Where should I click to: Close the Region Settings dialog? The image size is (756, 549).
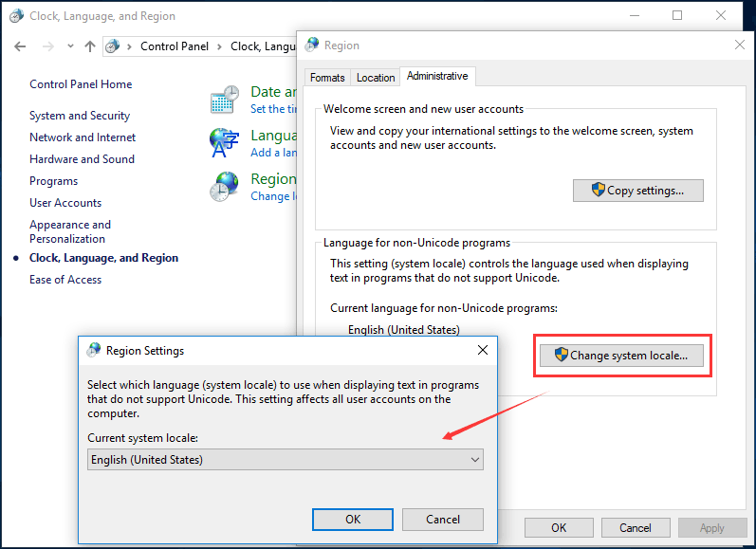pos(482,350)
